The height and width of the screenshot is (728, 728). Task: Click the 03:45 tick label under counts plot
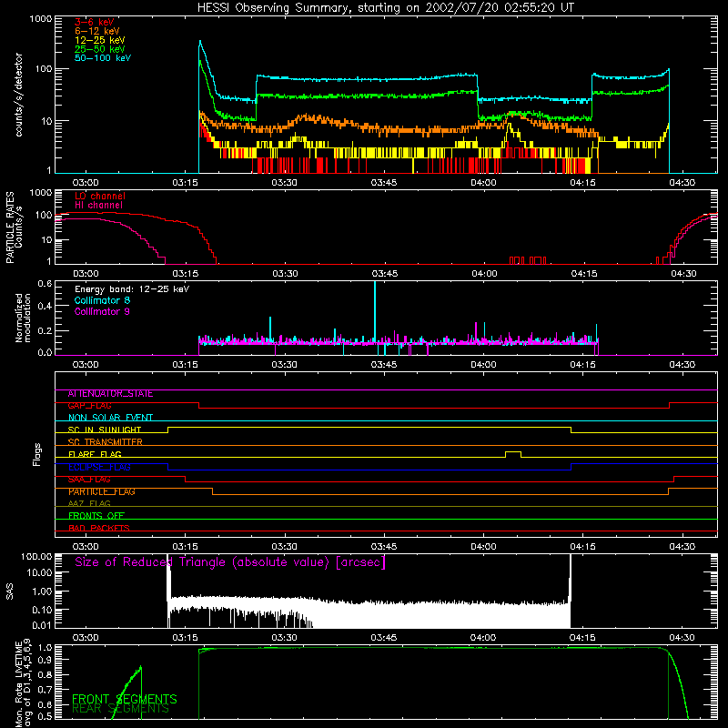383,183
